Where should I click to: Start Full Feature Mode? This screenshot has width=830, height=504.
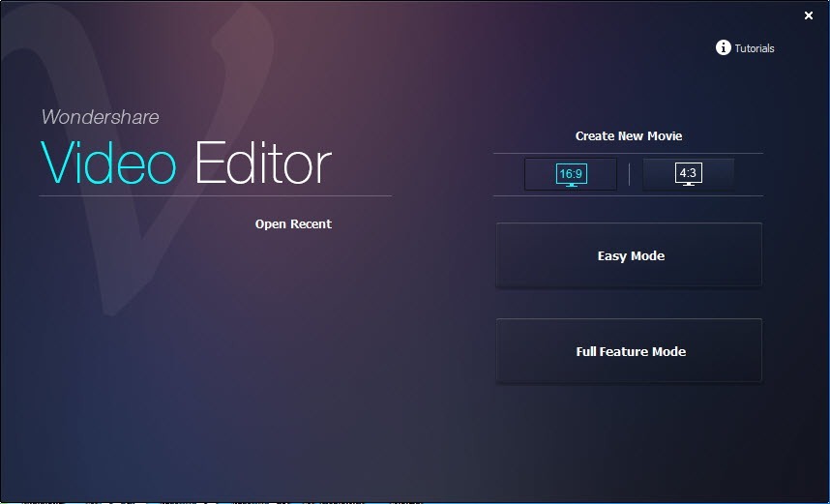[x=629, y=352]
